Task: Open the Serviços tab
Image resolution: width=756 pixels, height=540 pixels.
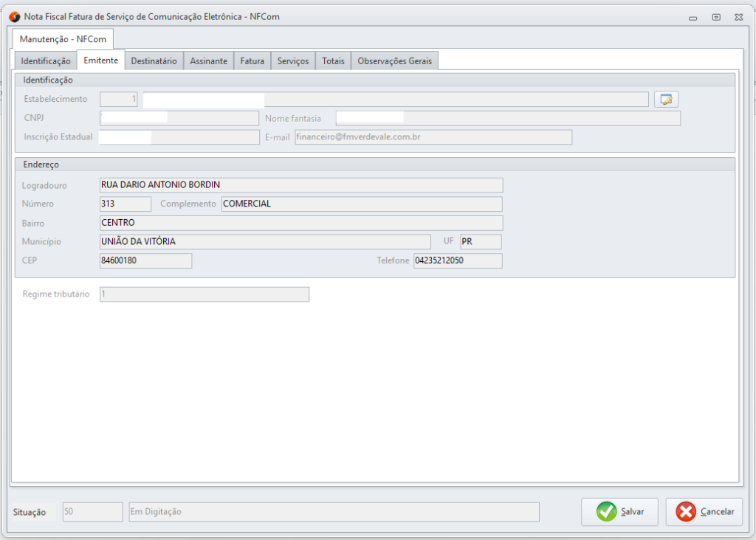Action: [x=293, y=61]
